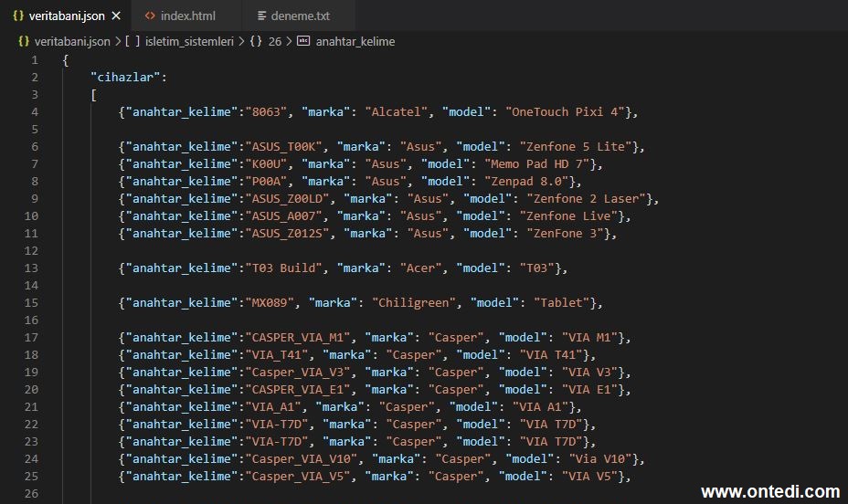Click "ASUS_T00K" keyword value
The width and height of the screenshot is (848, 504).
(x=283, y=146)
